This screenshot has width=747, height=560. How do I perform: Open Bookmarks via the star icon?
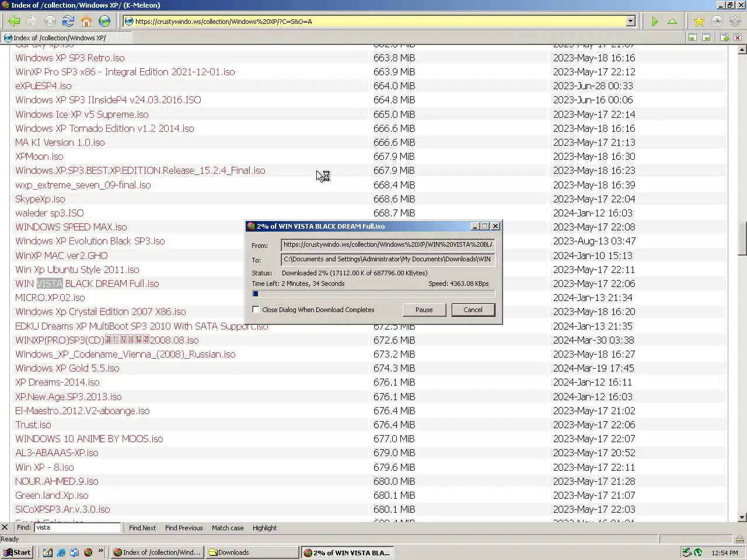699,22
